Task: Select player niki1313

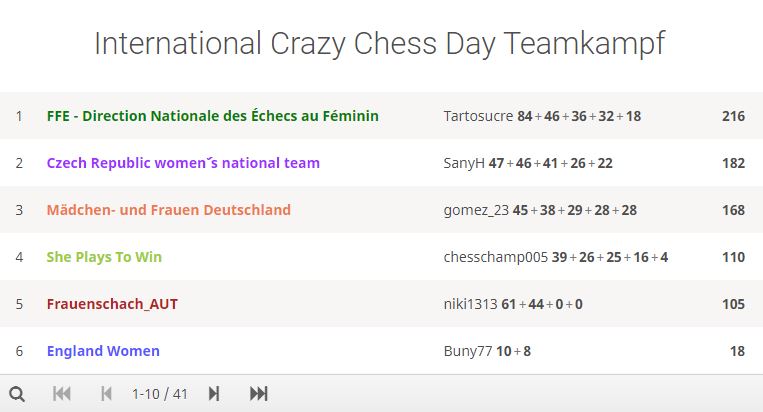Action: [x=470, y=304]
